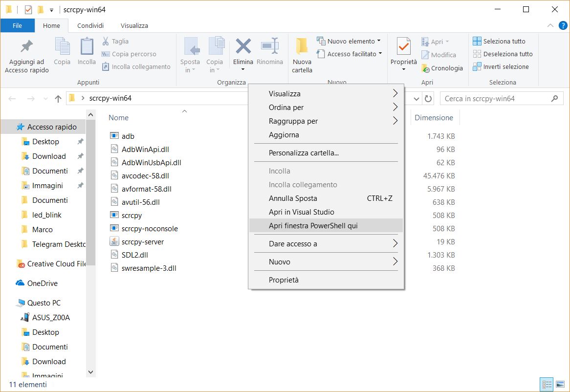The image size is (570, 392).
Task: Click Modifica in the ribbon
Action: tap(439, 55)
